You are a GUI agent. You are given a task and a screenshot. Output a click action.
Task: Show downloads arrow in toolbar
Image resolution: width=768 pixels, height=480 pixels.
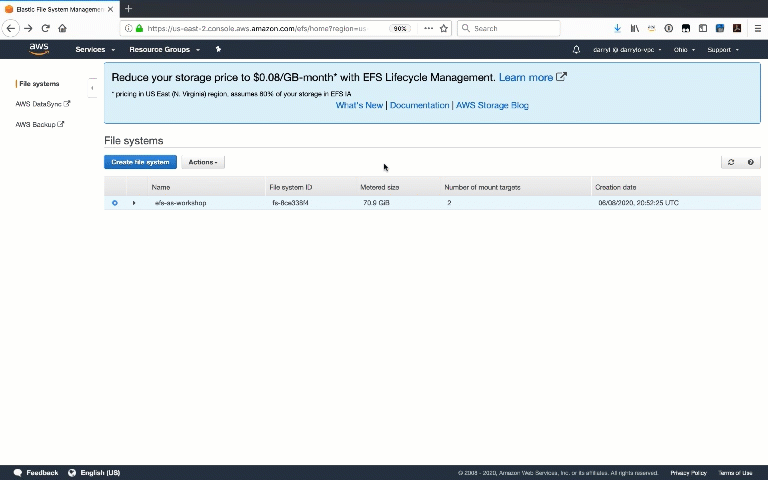pyautogui.click(x=618, y=28)
